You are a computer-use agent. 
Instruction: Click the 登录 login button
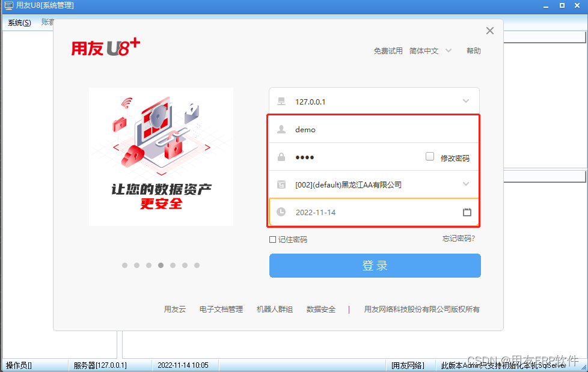click(x=375, y=266)
